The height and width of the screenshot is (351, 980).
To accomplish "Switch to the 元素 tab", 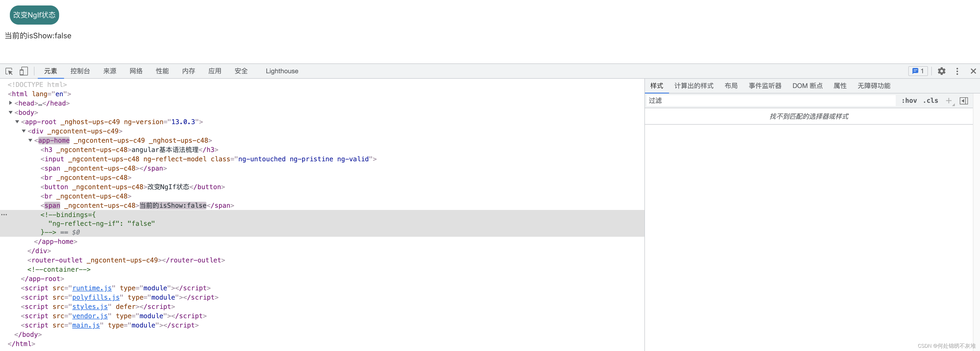I will (51, 71).
